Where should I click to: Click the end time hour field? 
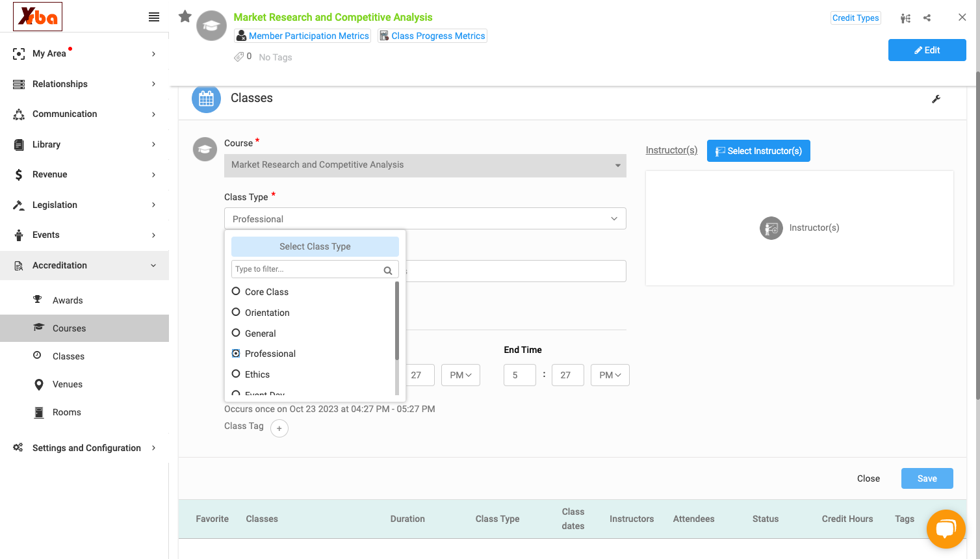pyautogui.click(x=520, y=375)
